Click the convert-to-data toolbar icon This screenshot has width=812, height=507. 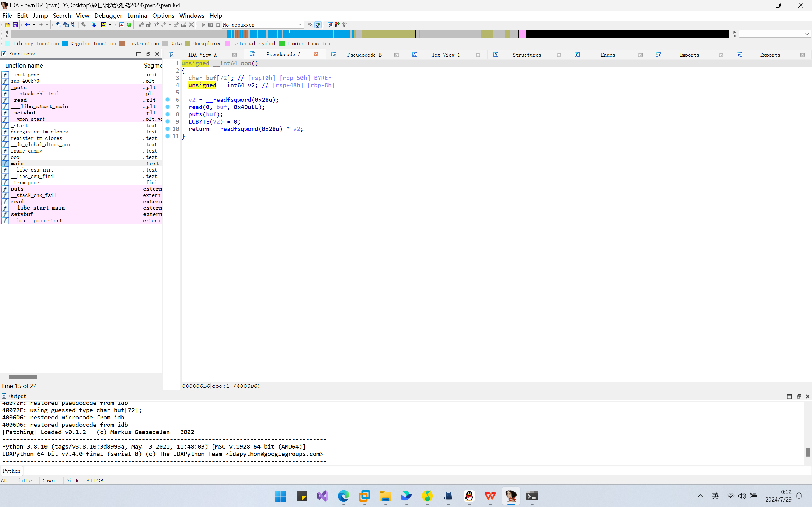[149, 25]
